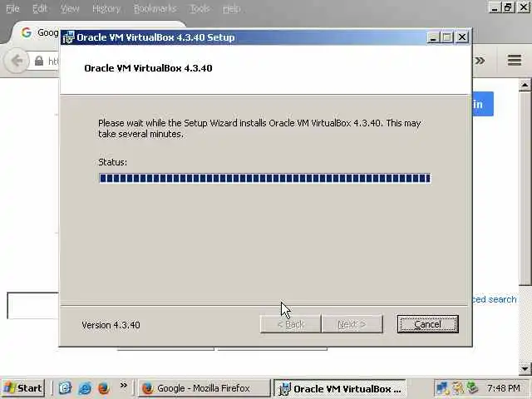This screenshot has width=532, height=399.
Task: Expand quick launch overflow chevron
Action: click(x=124, y=385)
